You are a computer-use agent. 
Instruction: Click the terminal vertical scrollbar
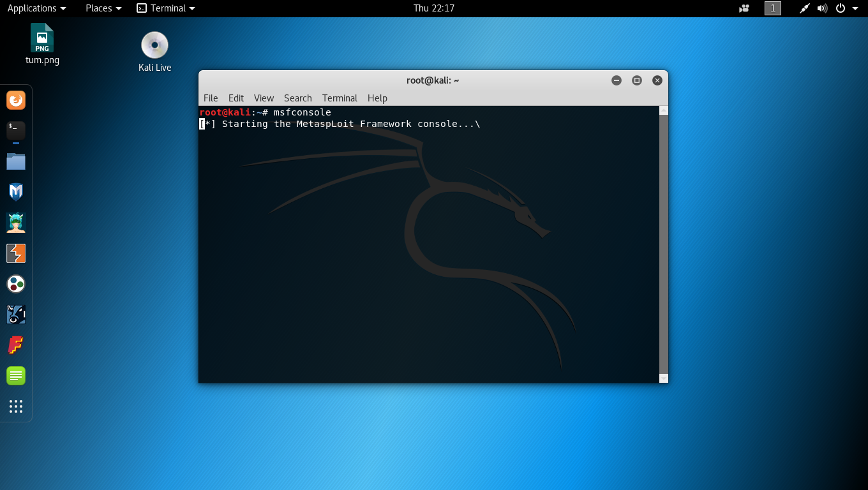click(663, 244)
